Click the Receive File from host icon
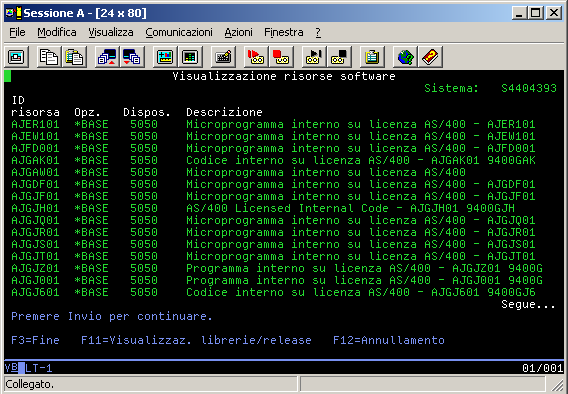568x394 pixels. pyautogui.click(x=132, y=57)
